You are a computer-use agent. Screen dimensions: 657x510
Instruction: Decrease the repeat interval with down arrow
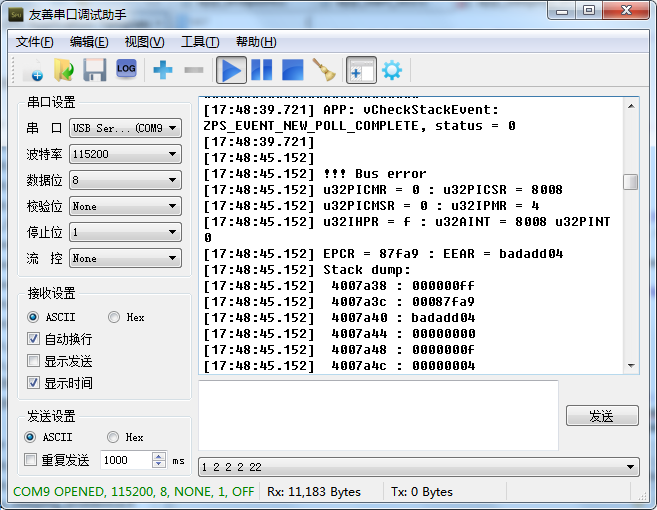coord(158,464)
